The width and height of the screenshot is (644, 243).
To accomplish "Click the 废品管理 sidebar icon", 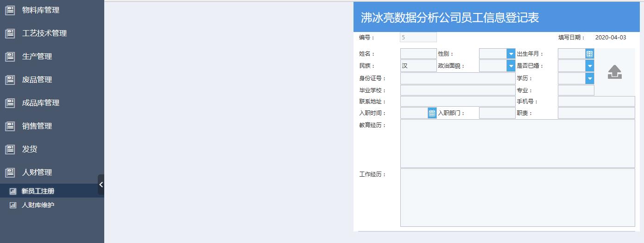I will point(10,80).
